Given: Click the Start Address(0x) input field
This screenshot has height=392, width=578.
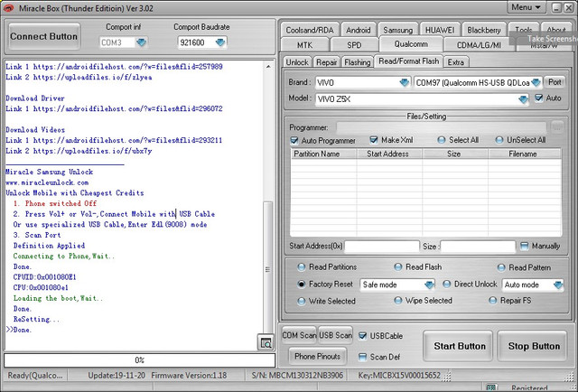Looking at the screenshot, I should 381,247.
